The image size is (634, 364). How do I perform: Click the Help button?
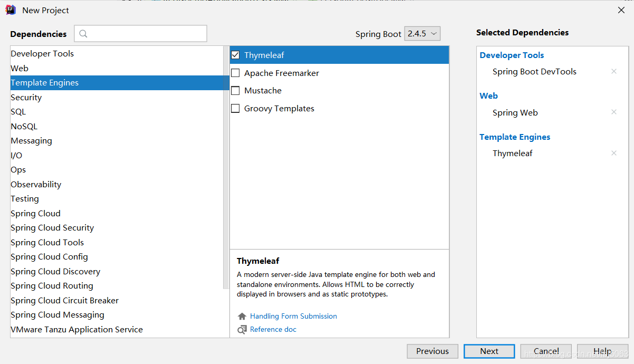(602, 351)
